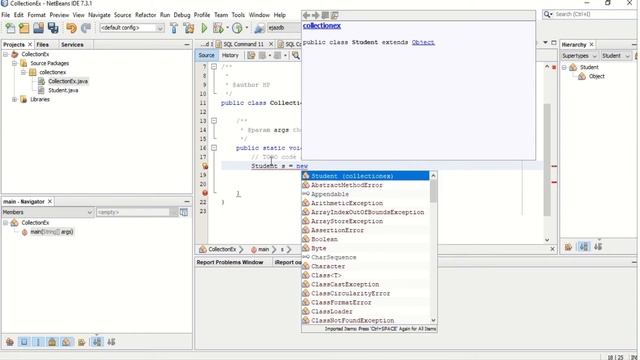640x360 pixels.
Task: Click the forward arrow in Javadoc popup
Action: pyautogui.click(x=316, y=16)
